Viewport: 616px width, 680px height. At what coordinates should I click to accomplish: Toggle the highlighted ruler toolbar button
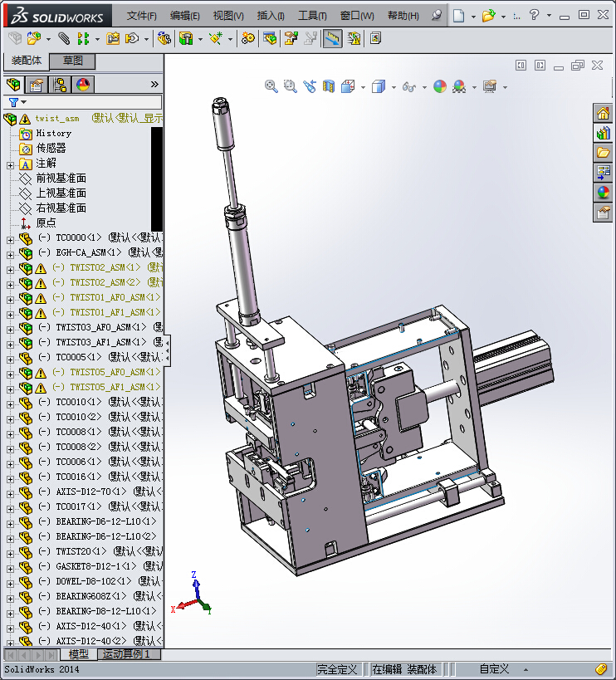click(x=333, y=38)
